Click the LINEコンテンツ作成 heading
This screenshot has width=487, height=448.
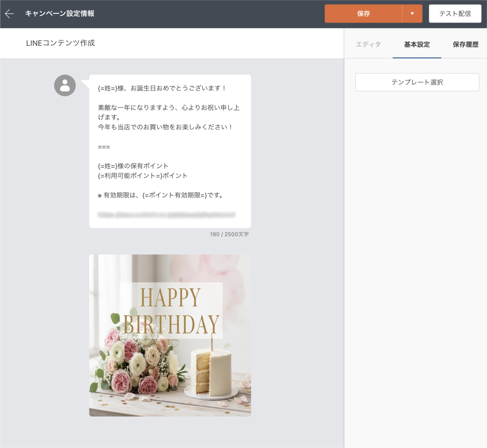[60, 43]
